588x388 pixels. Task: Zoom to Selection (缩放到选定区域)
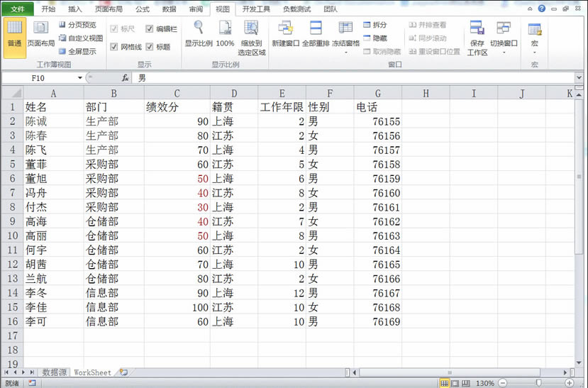tap(252, 38)
